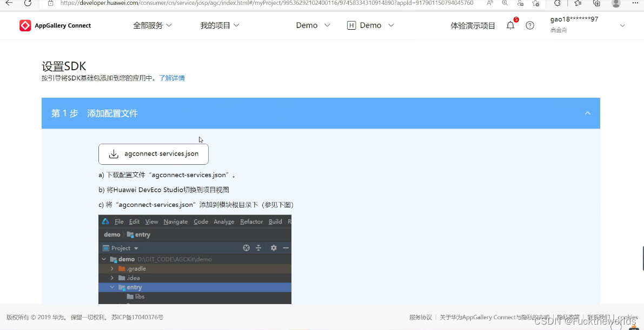The image size is (644, 330).
Task: Open browser extensions puzzle icon
Action: pyautogui.click(x=557, y=3)
